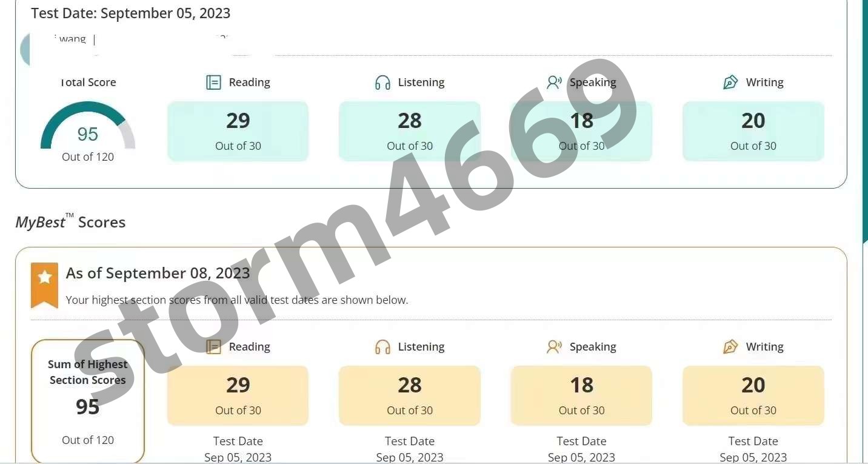868x464 pixels.
Task: Click the Test Date September 05, 2023 header
Action: [131, 13]
